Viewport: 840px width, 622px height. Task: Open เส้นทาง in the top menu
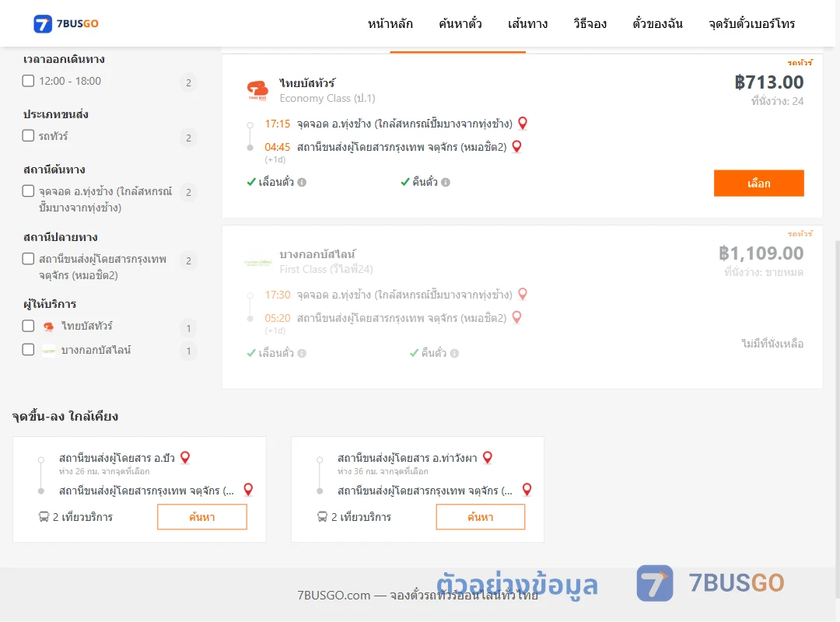click(x=527, y=23)
